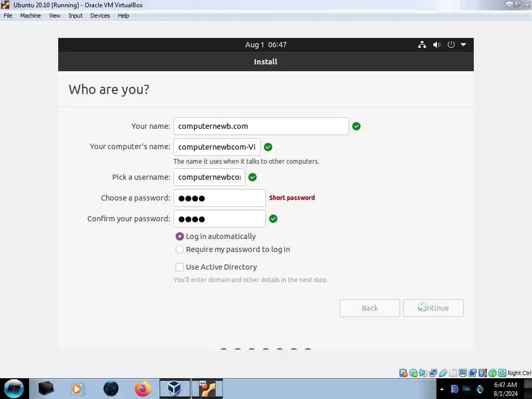
Task: Click the USB devices status icon
Action: (443, 373)
